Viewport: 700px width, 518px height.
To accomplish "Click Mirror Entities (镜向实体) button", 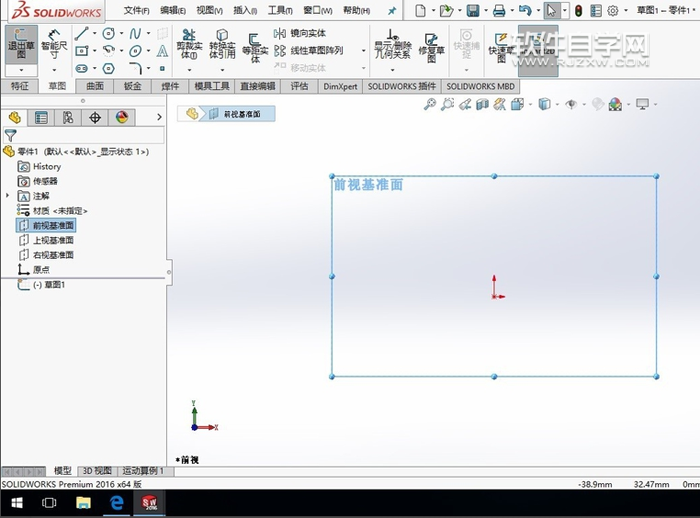I will pyautogui.click(x=300, y=33).
